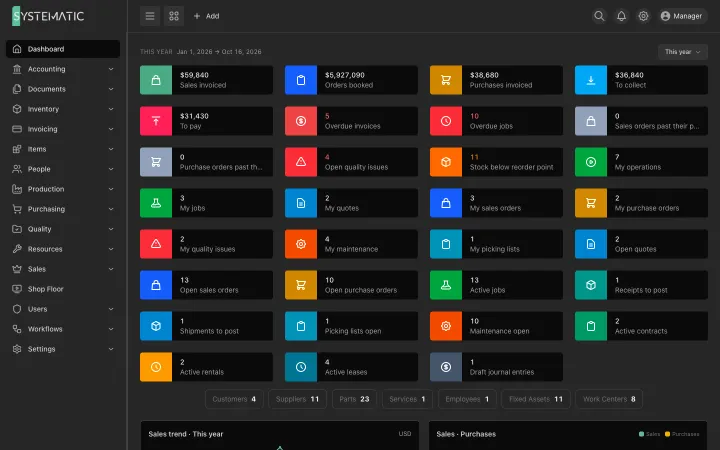This screenshot has width=720, height=450.
Task: Expand the Invoicing sidebar section
Action: [x=63, y=129]
